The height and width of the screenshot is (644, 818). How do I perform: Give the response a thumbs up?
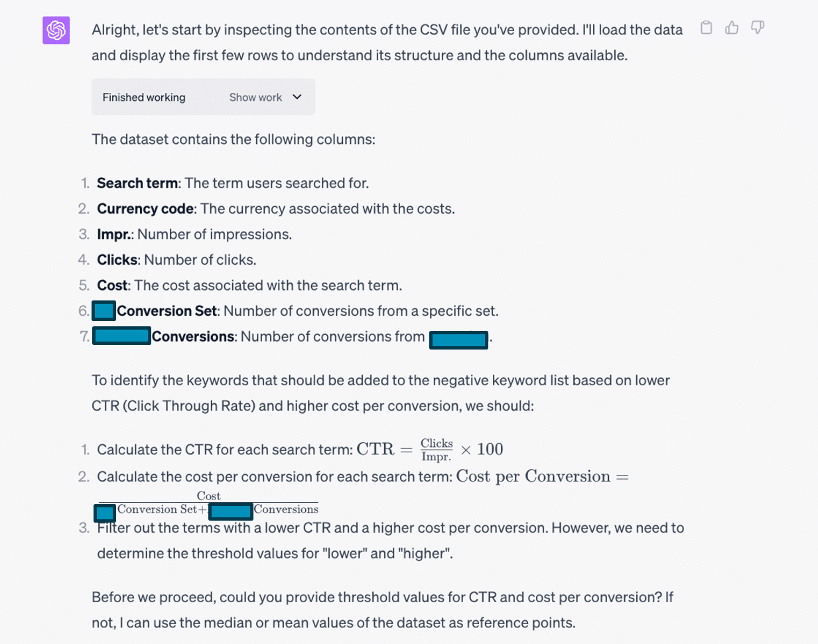(x=732, y=28)
